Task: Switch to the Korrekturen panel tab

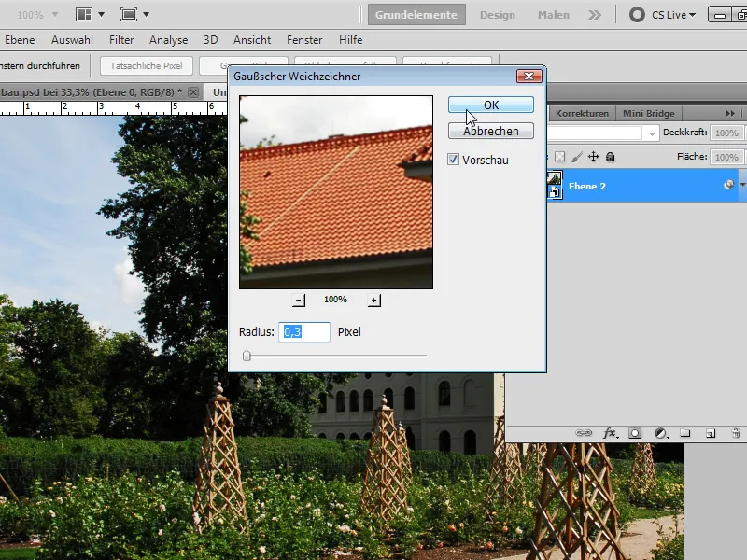Action: tap(582, 113)
